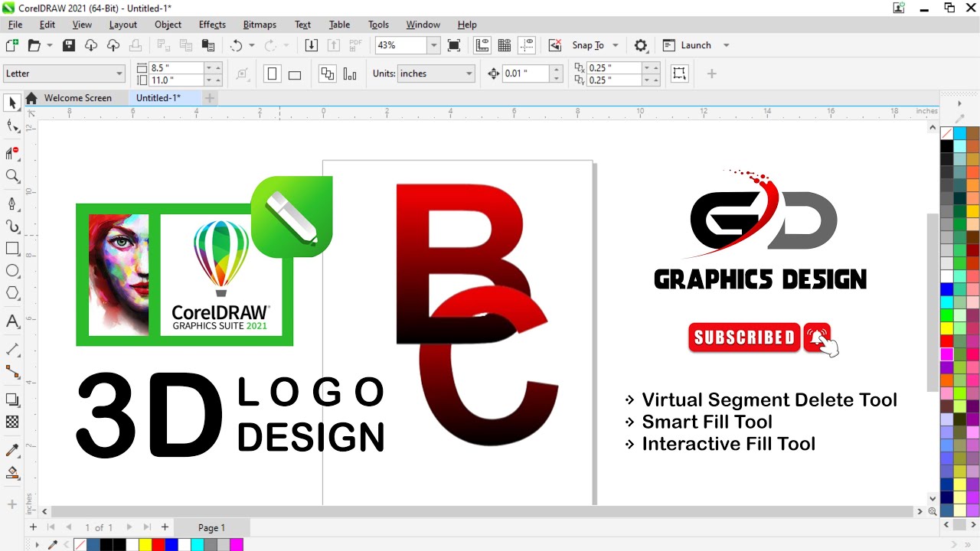The width and height of the screenshot is (980, 551).
Task: Expand the Open folder dropdown arrow
Action: 50,45
